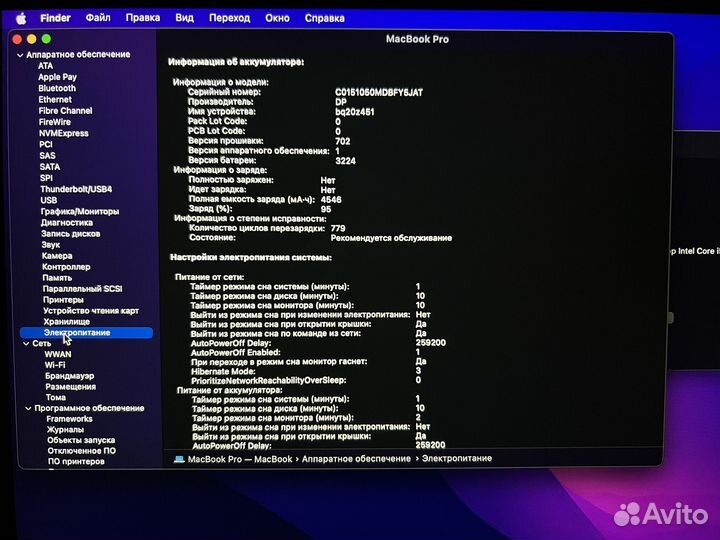Click the MacBook Pro window title
Image resolution: width=720 pixels, height=540 pixels.
tap(417, 39)
